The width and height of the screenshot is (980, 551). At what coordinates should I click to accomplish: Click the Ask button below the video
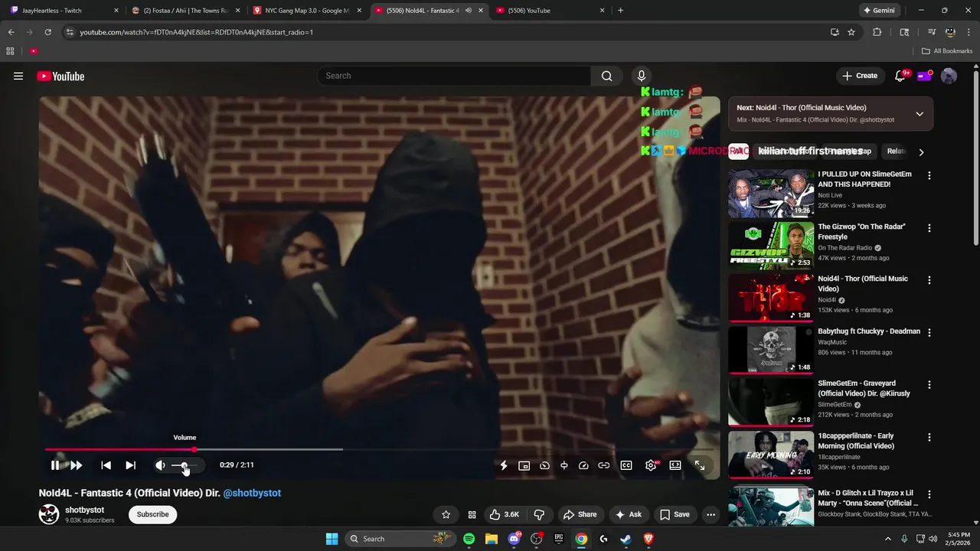[628, 514]
